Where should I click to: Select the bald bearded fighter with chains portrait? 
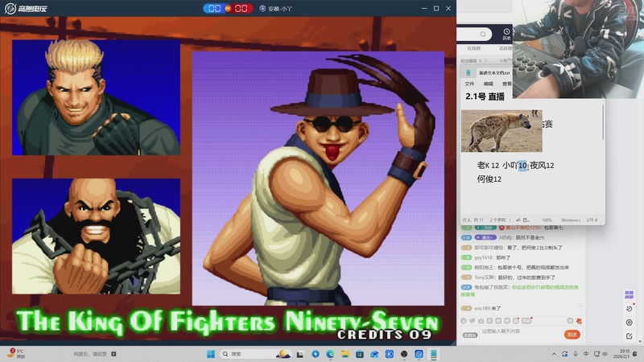pyautogui.click(x=96, y=236)
